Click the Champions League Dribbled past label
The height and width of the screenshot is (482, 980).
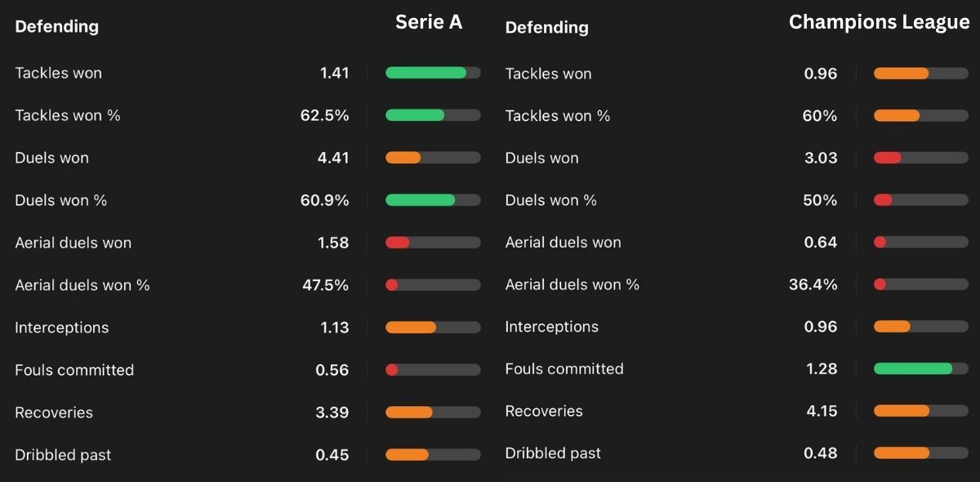[x=553, y=453]
